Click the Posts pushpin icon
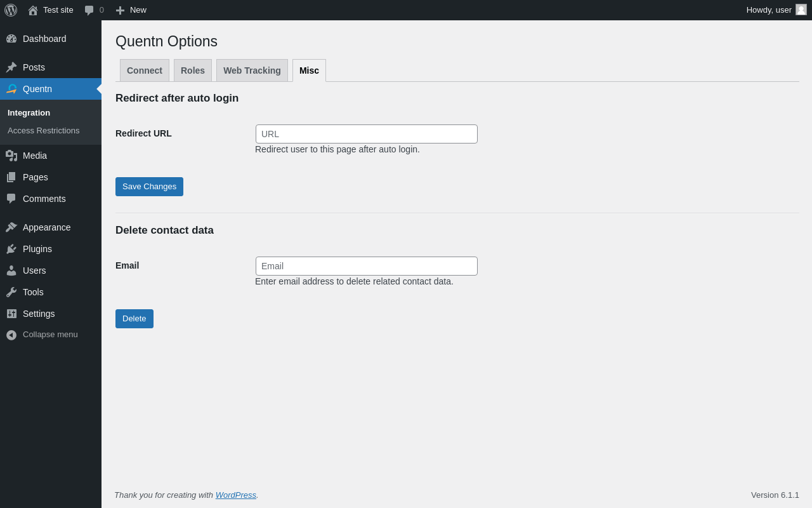This screenshot has height=508, width=812. [11, 67]
